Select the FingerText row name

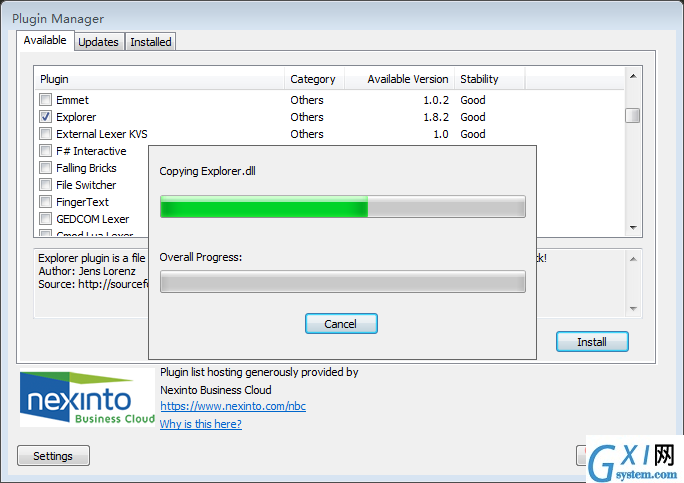pos(82,202)
